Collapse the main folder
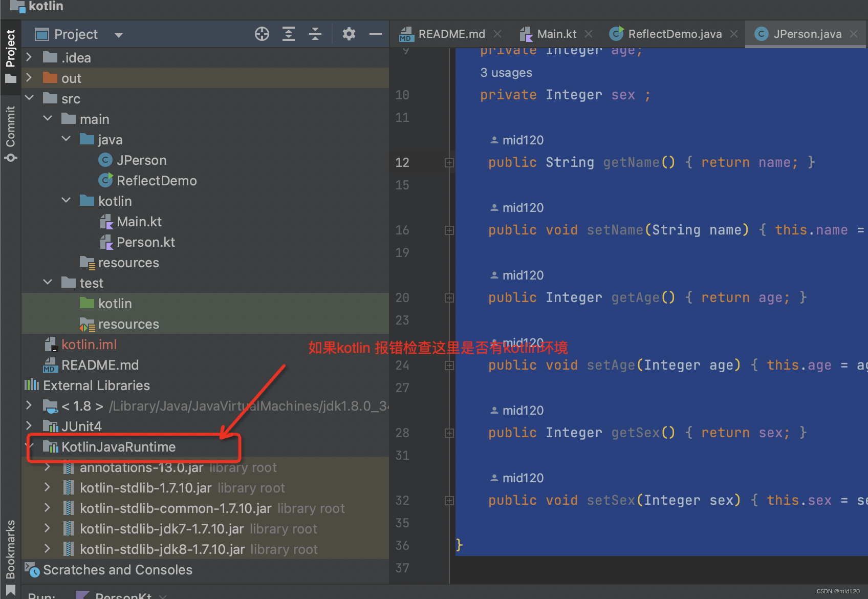The height and width of the screenshot is (599, 868). pyautogui.click(x=48, y=119)
